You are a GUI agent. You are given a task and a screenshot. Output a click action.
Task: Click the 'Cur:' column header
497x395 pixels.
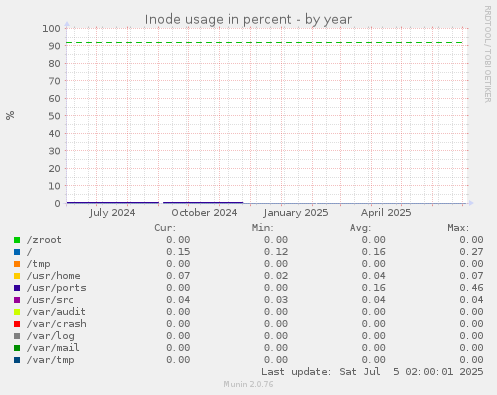[165, 228]
